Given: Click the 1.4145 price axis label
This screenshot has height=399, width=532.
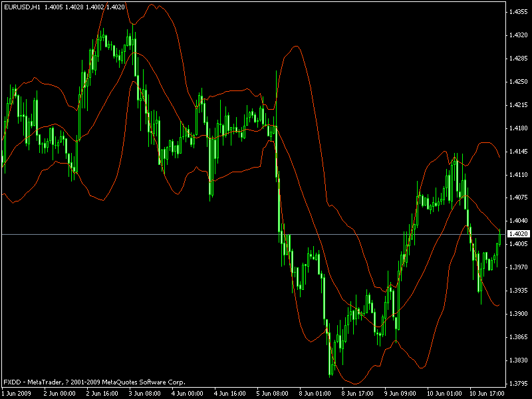Looking at the screenshot, I should [x=519, y=152].
